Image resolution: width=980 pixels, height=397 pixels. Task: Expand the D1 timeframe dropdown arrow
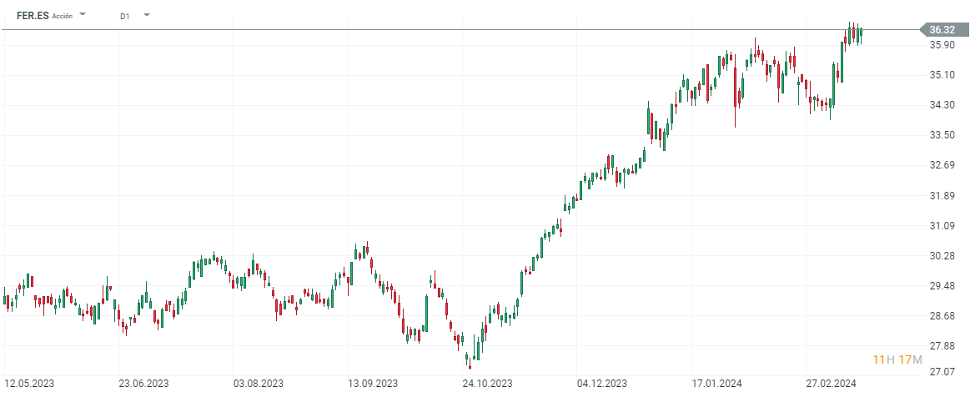click(147, 15)
